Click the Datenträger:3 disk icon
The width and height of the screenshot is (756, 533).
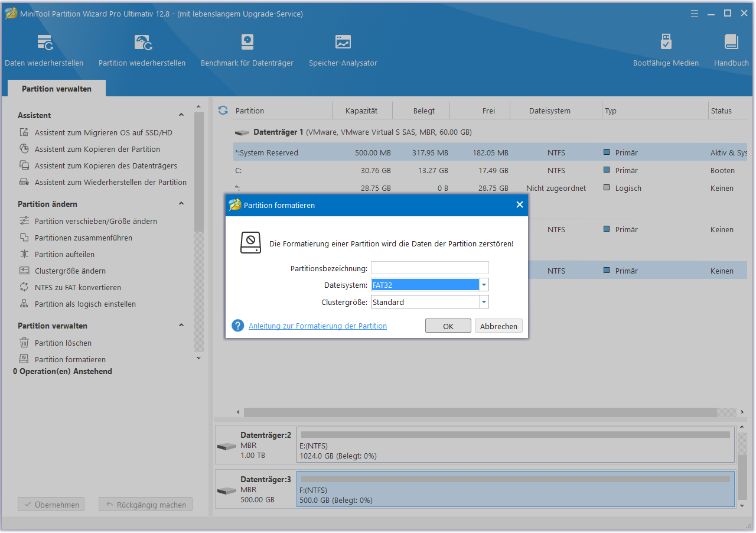click(x=227, y=491)
